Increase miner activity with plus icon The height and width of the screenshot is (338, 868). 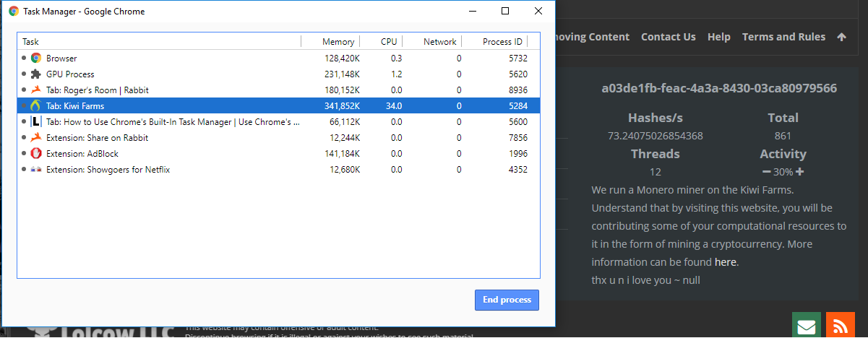click(x=800, y=172)
